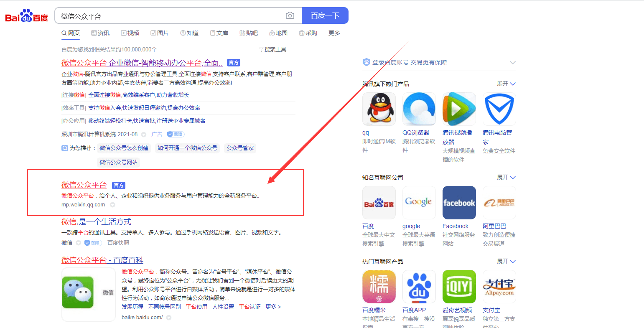
Task: Open camera image search icon
Action: click(x=290, y=16)
